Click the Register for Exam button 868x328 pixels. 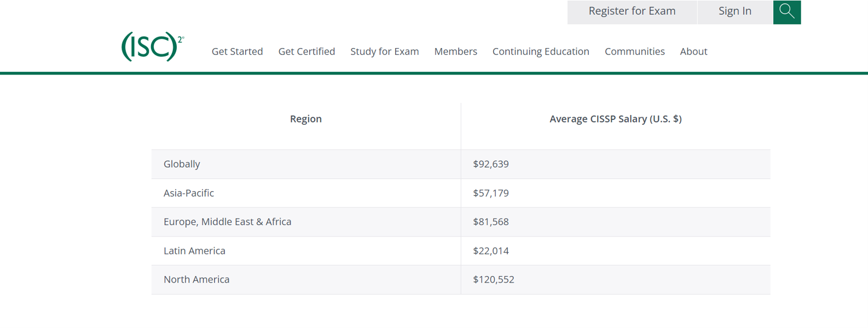[x=632, y=11]
